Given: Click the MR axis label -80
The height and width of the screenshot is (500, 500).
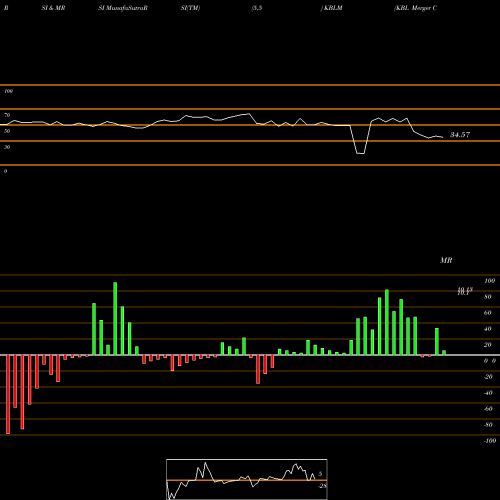Looking at the screenshot, I should point(488,425).
